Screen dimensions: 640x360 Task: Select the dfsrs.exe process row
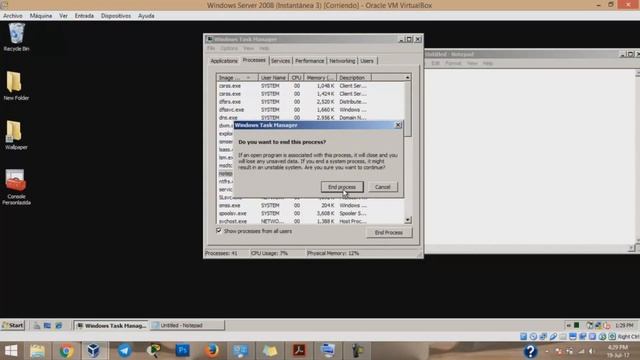coord(310,102)
